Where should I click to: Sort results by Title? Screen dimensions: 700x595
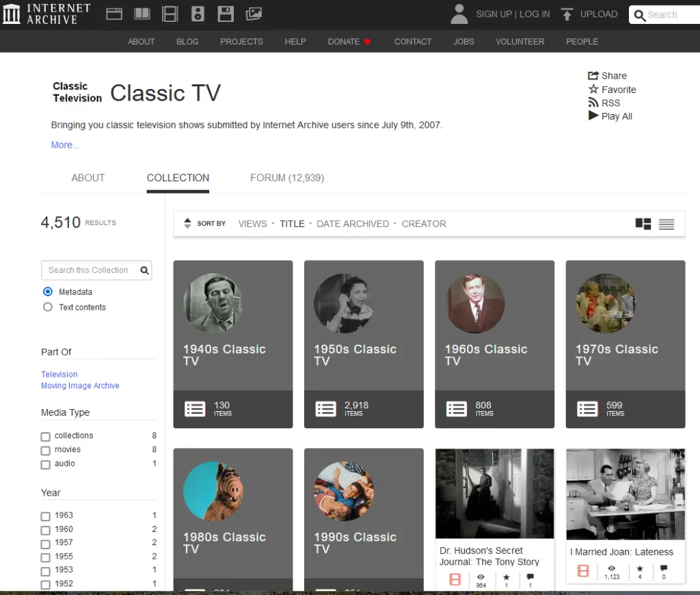(x=292, y=224)
